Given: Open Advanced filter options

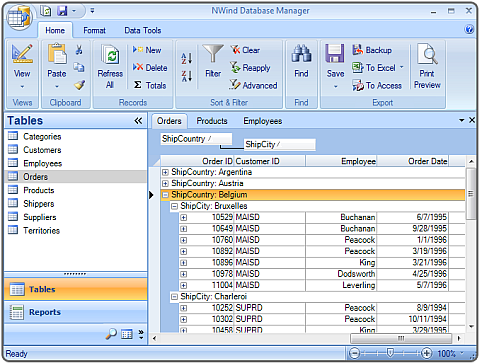Looking at the screenshot, I should click(253, 85).
